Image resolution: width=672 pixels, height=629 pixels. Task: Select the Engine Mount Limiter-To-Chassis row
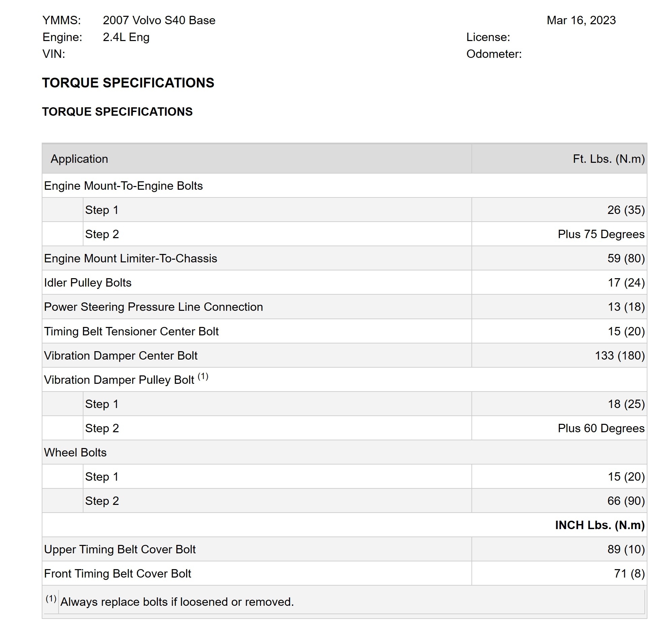(x=131, y=258)
